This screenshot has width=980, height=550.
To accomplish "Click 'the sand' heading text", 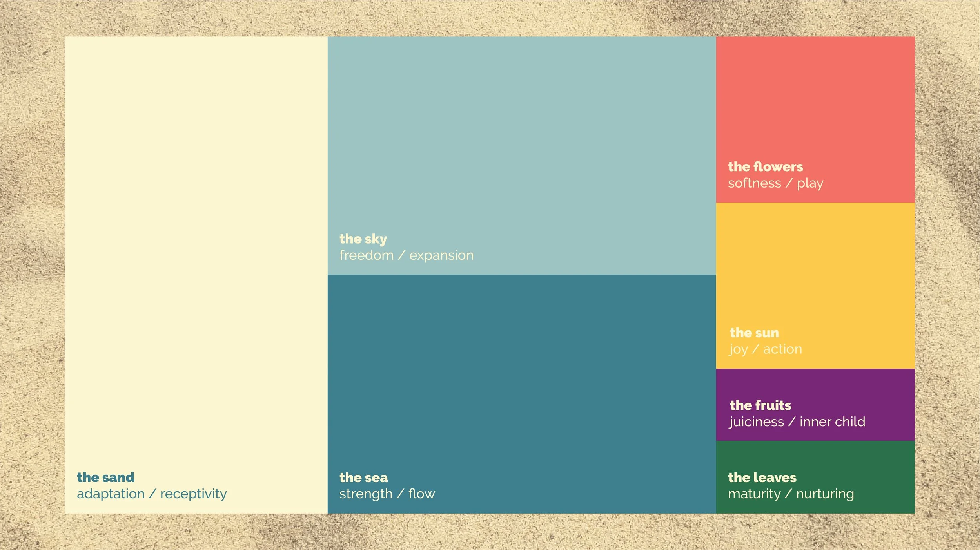I will click(105, 477).
